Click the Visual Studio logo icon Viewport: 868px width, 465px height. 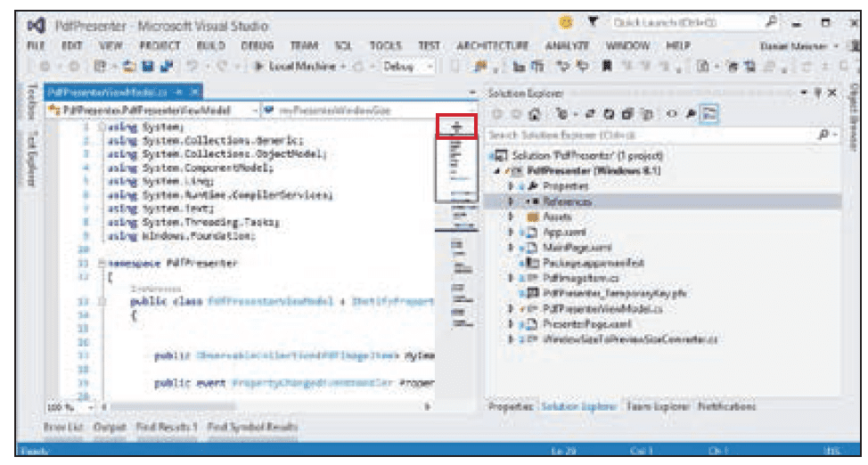37,26
